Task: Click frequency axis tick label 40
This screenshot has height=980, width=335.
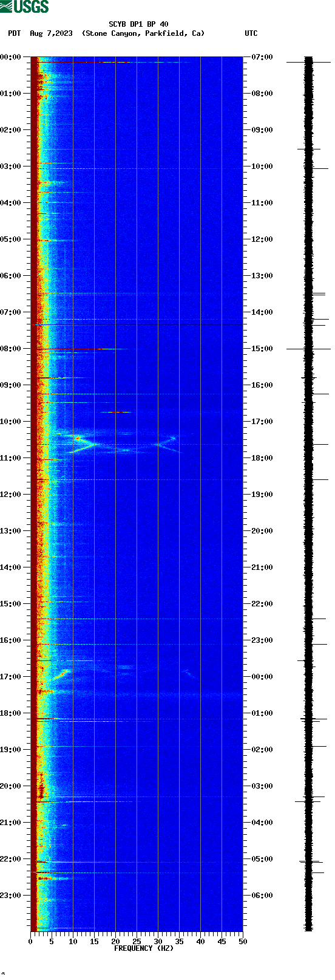Action: pyautogui.click(x=200, y=942)
